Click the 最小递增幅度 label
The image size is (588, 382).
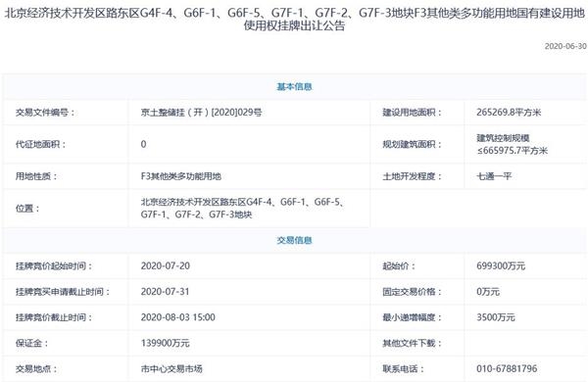pyautogui.click(x=413, y=317)
